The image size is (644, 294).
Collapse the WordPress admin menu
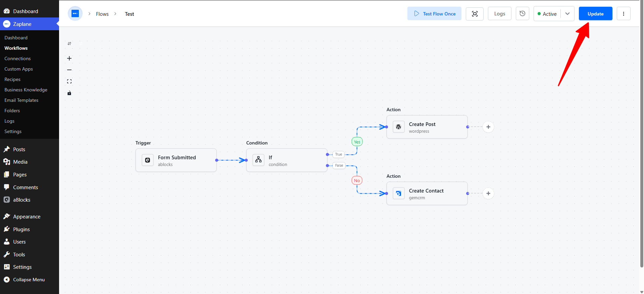(30, 280)
